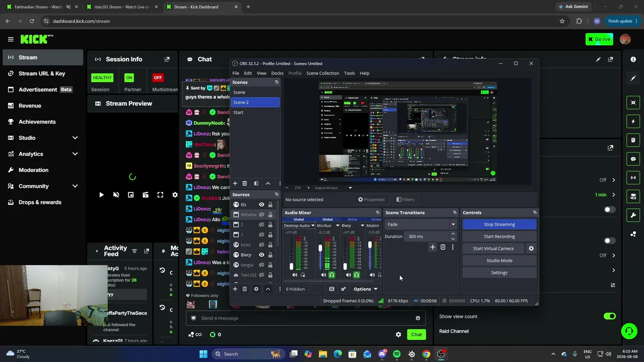Open the OBS Tools menu
Image resolution: width=644 pixels, height=362 pixels.
pos(349,73)
